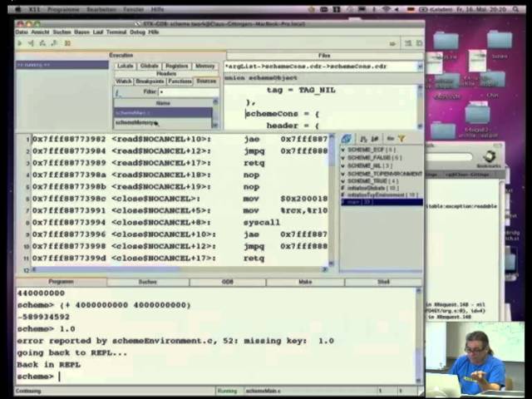Viewport: 532px width, 399px height.
Task: Open the Hilfe menu in the debugger window
Action: [x=153, y=32]
